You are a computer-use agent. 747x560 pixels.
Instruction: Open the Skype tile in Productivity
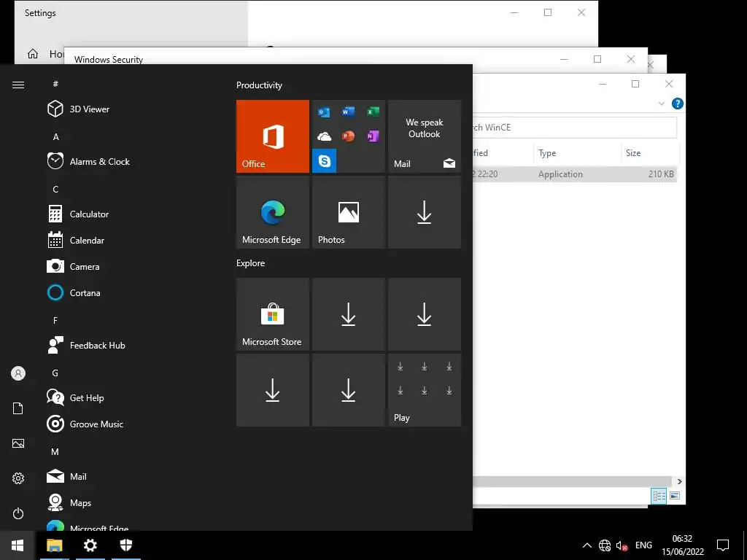click(325, 161)
